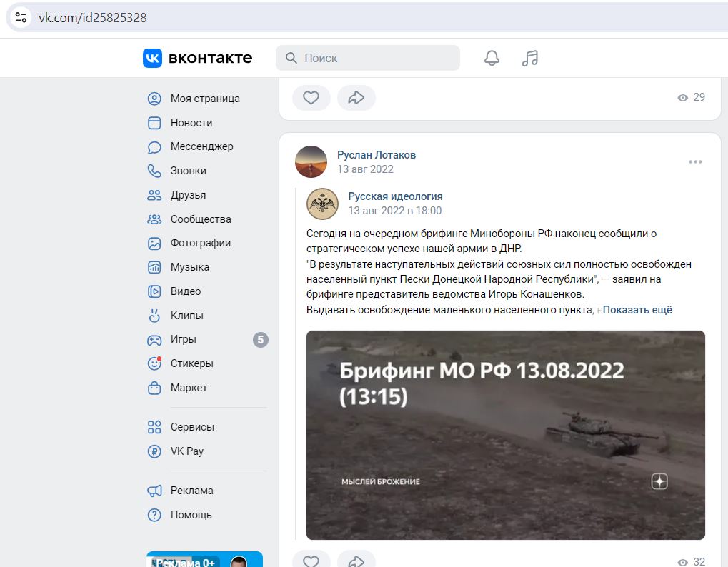Click the Помощь question mark icon
The image size is (728, 567).
tap(154, 515)
